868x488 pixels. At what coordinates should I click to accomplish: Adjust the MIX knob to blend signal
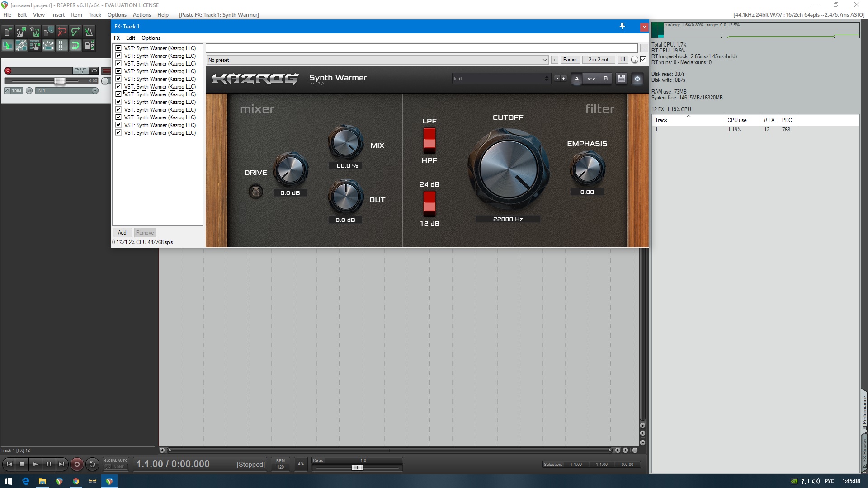(x=345, y=142)
